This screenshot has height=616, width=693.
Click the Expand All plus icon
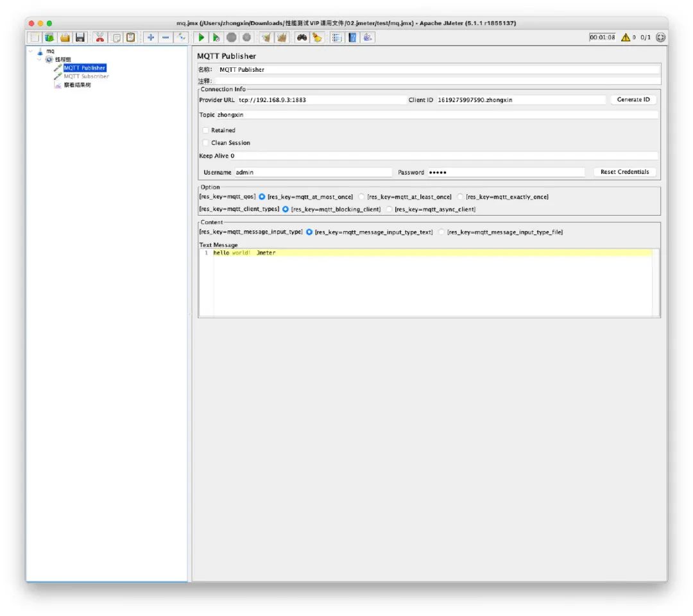151,38
